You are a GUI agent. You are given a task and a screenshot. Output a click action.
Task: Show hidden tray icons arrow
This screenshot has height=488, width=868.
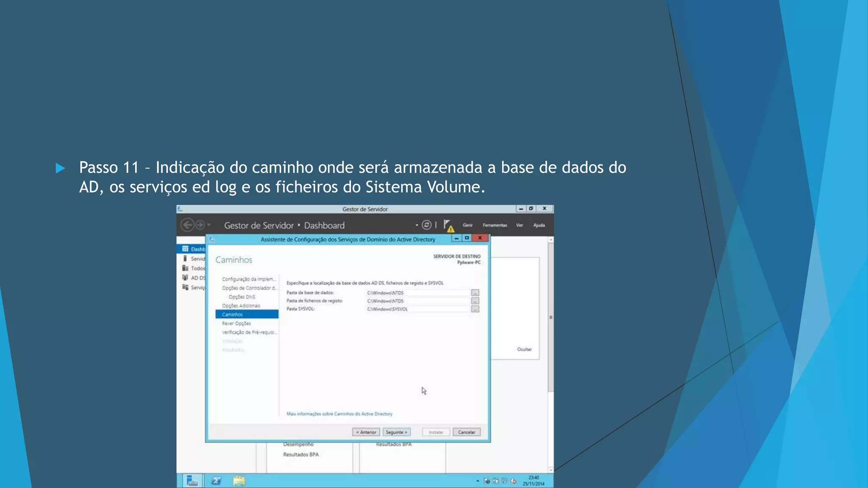coord(478,481)
